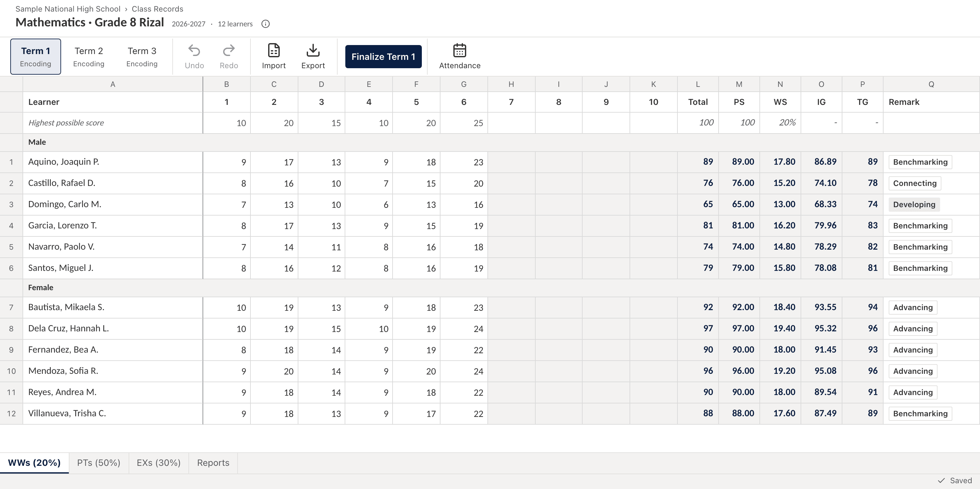The width and height of the screenshot is (980, 489).
Task: Switch to Term 2 Encoding
Action: click(x=89, y=56)
